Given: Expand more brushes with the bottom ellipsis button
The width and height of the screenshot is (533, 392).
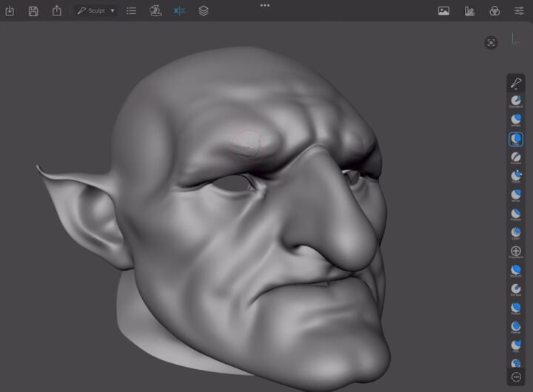Looking at the screenshot, I should (516, 377).
